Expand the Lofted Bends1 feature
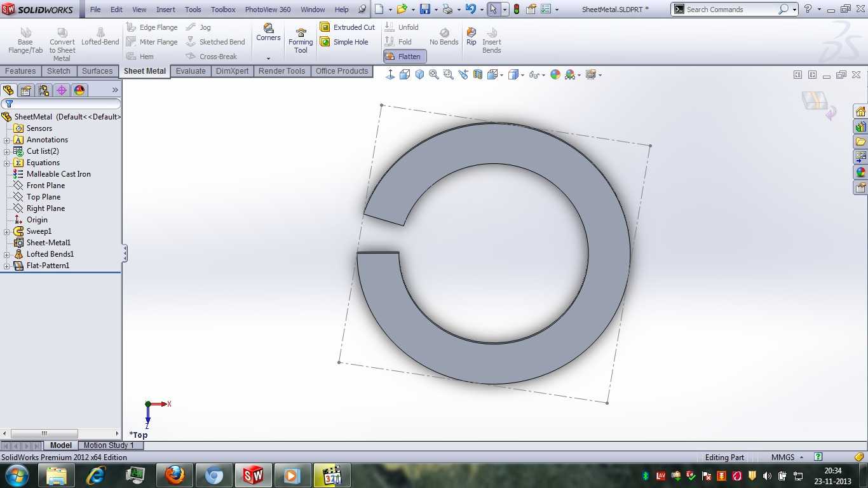This screenshot has height=488, width=868. [7, 254]
